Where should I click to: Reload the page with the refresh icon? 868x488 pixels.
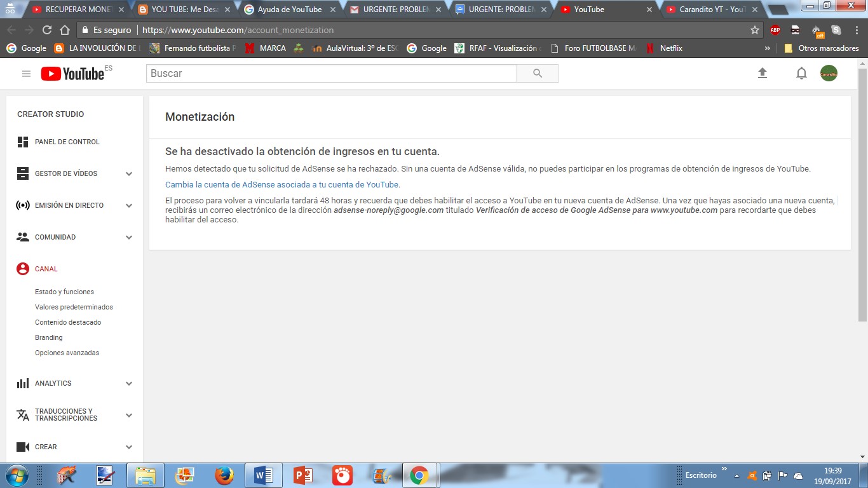coord(47,30)
